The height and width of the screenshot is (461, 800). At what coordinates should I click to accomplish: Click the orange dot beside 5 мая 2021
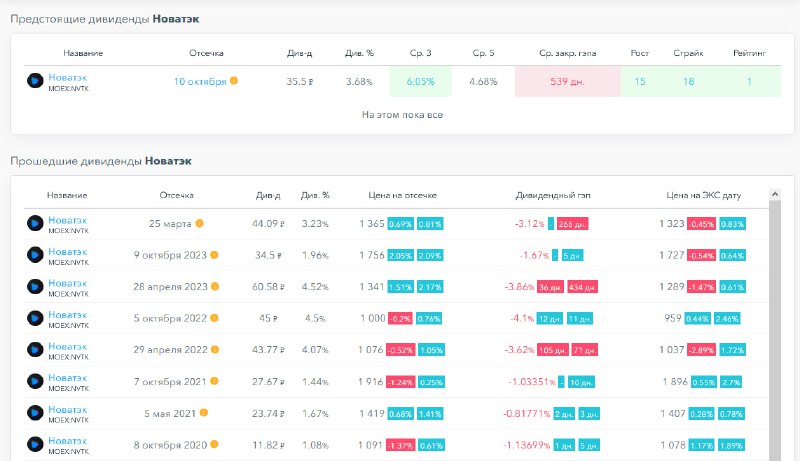[204, 413]
